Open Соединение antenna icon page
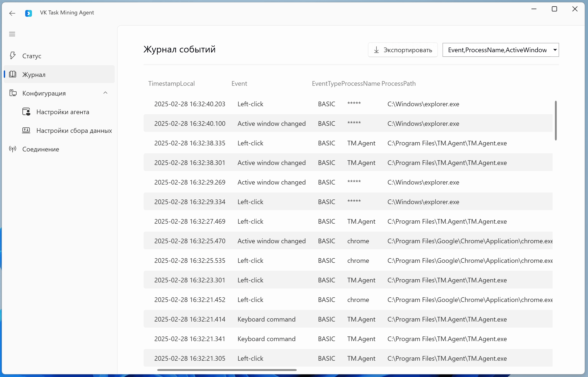588x377 pixels. point(13,149)
